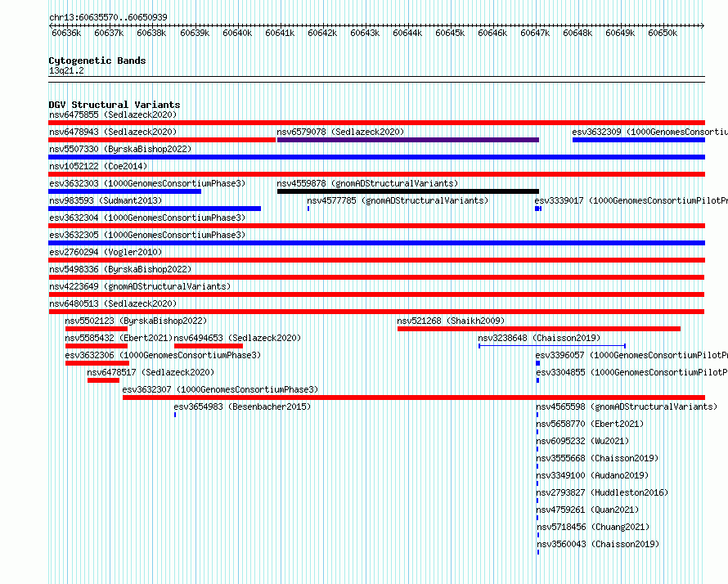Screen dimensions: 728x584
Task: Click the blue esv3632309 variant bar
Action: click(x=639, y=140)
